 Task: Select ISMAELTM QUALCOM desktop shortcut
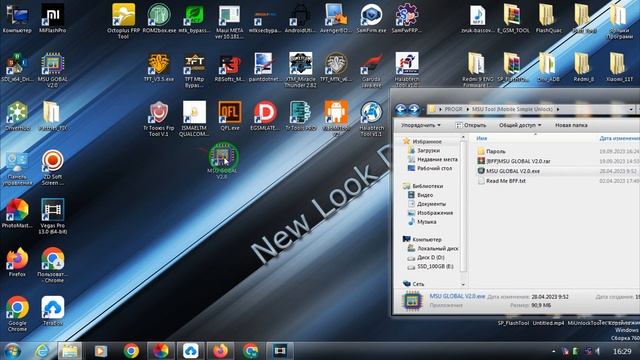point(194,118)
